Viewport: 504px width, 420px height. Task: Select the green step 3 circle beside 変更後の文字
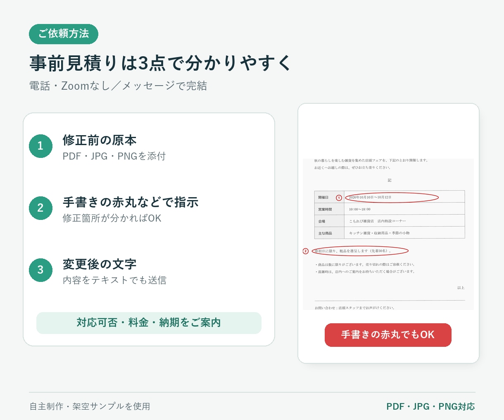[x=40, y=270]
